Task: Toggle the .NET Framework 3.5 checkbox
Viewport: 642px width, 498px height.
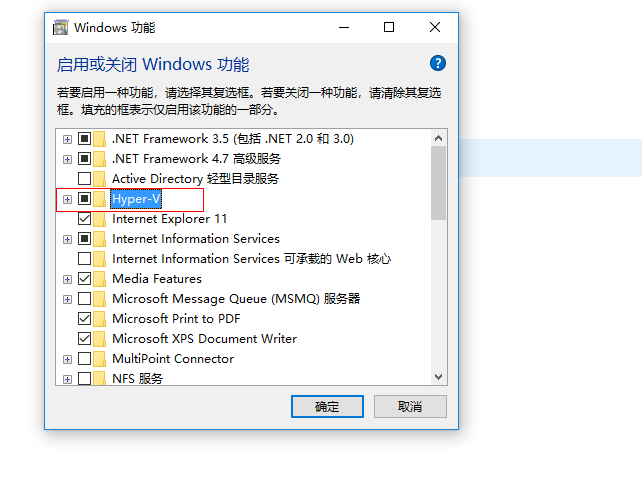Action: pos(84,139)
